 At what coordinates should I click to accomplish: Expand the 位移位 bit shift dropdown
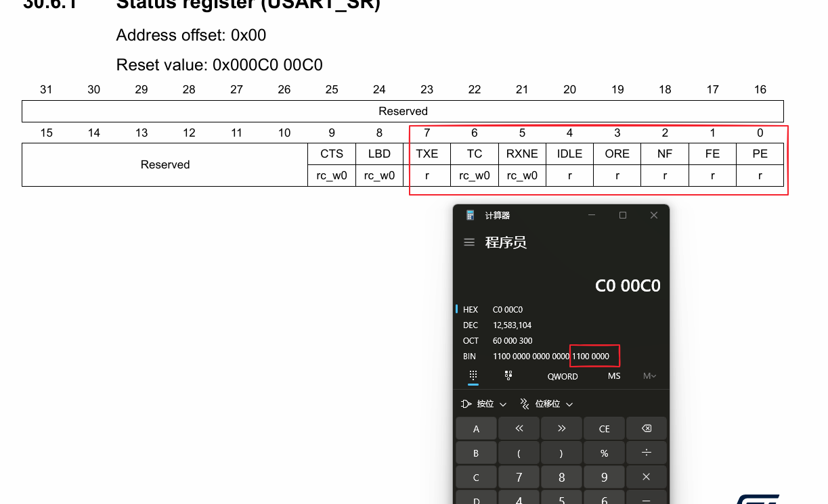click(546, 404)
